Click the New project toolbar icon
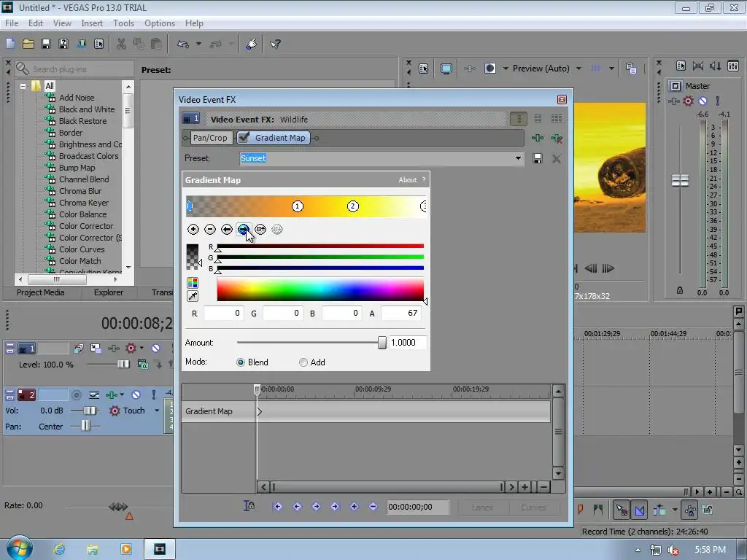The image size is (747, 560). coord(10,44)
